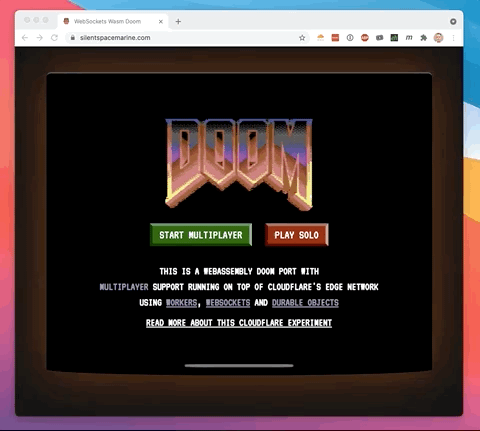Open Chrome's three-dot menu
Viewport: 480px width, 431px height.
click(x=453, y=38)
